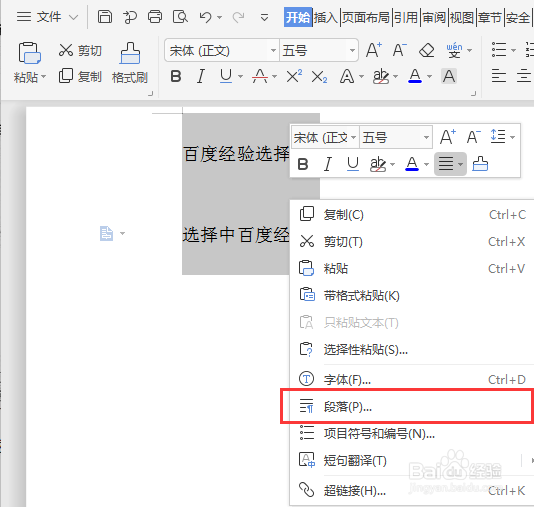Toggle strikethrough A in the ribbon

pos(260,76)
